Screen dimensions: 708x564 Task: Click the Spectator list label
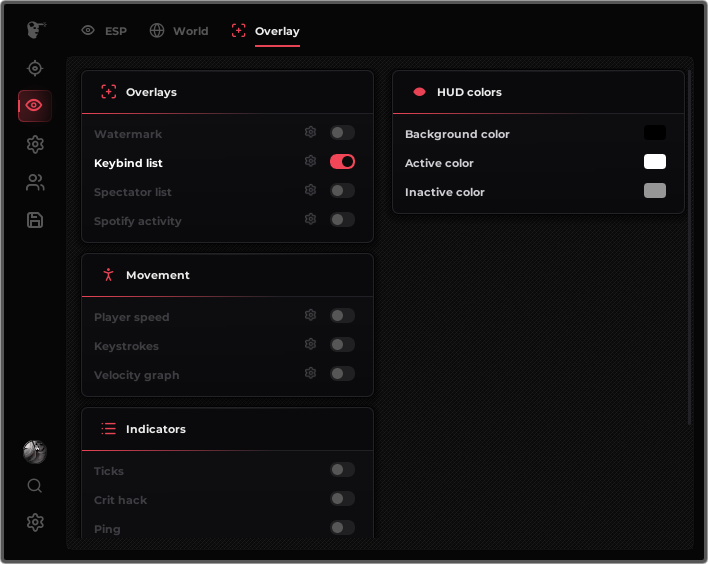pos(133,192)
